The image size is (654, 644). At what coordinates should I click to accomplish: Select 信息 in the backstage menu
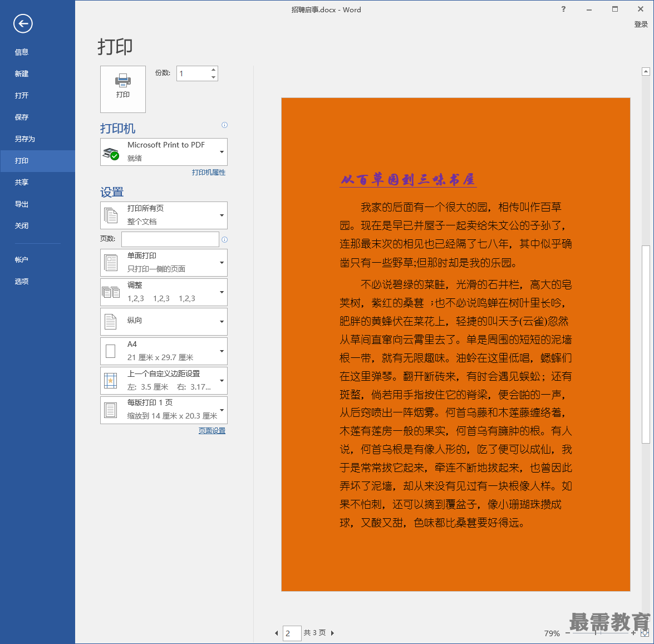coord(37,52)
